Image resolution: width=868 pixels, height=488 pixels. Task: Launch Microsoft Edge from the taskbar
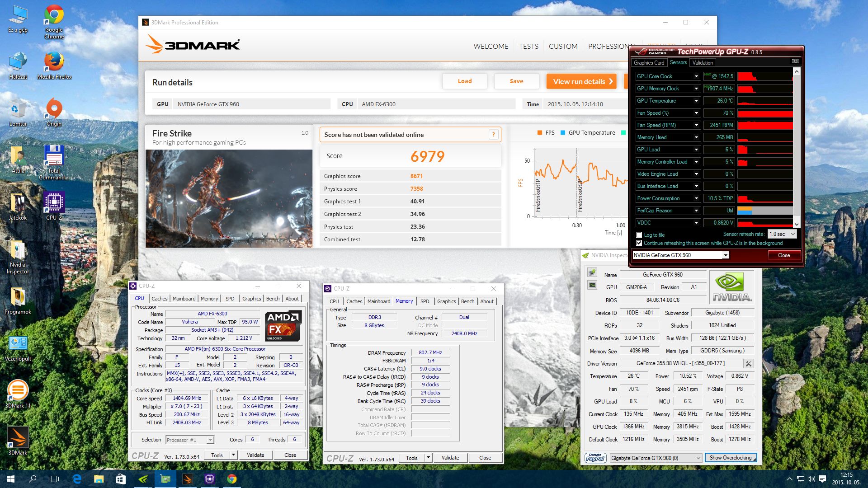(x=77, y=479)
